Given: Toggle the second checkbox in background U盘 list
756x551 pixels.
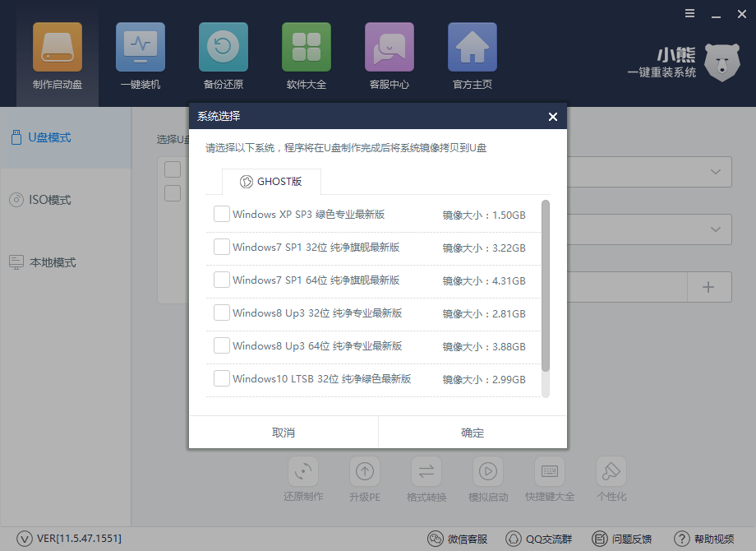Looking at the screenshot, I should [173, 193].
